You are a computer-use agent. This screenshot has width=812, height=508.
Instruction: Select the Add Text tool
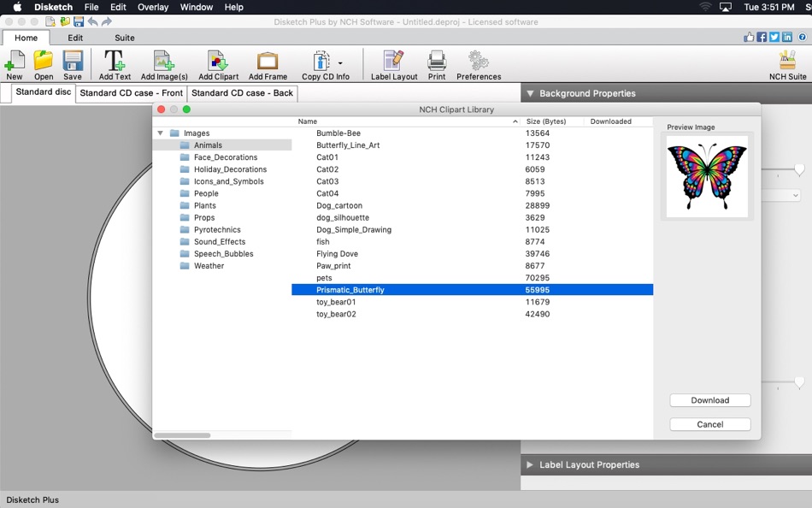pyautogui.click(x=115, y=65)
